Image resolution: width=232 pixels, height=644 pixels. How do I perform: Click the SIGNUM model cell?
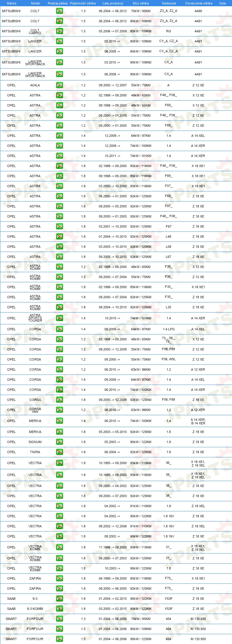point(35,442)
